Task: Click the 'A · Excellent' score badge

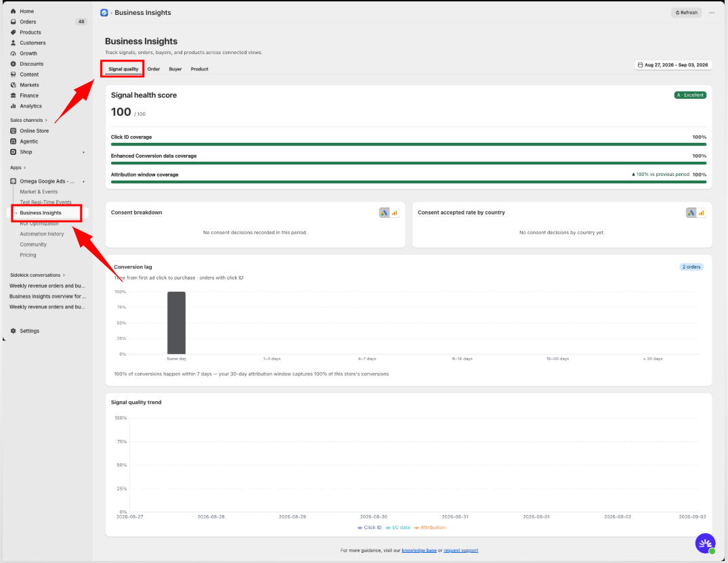Action: 690,95
